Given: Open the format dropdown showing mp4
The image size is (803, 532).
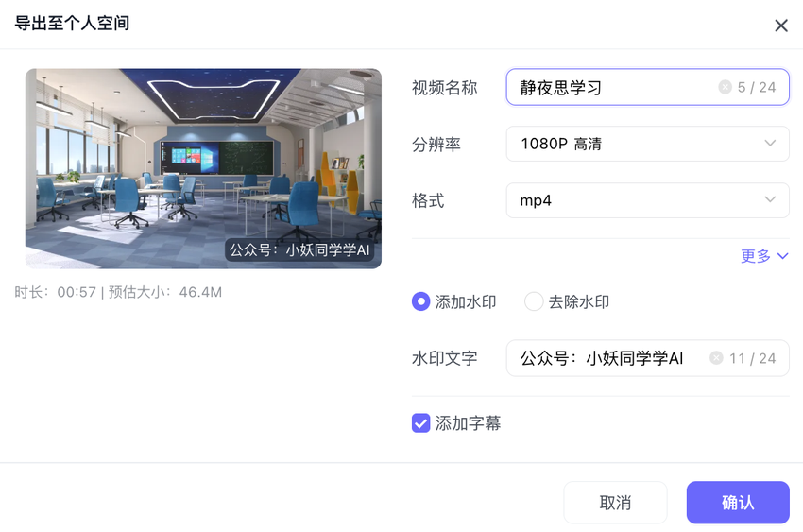Looking at the screenshot, I should click(647, 200).
